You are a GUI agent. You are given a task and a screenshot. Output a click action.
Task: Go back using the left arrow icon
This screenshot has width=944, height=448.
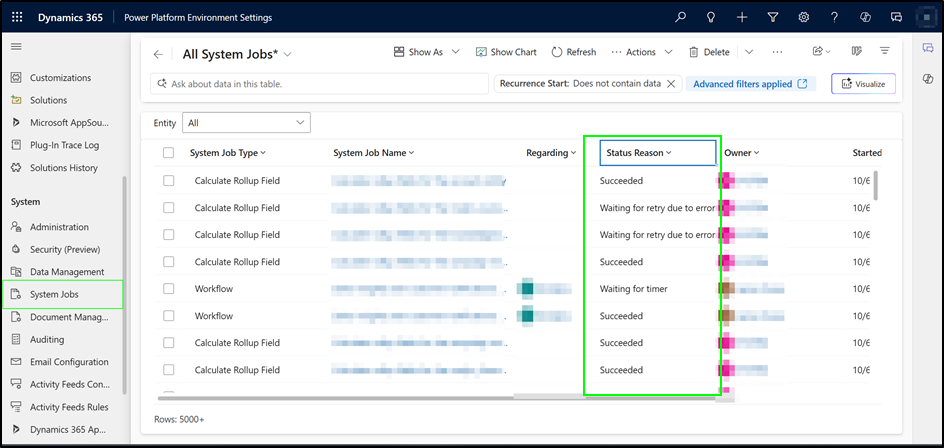click(x=158, y=54)
